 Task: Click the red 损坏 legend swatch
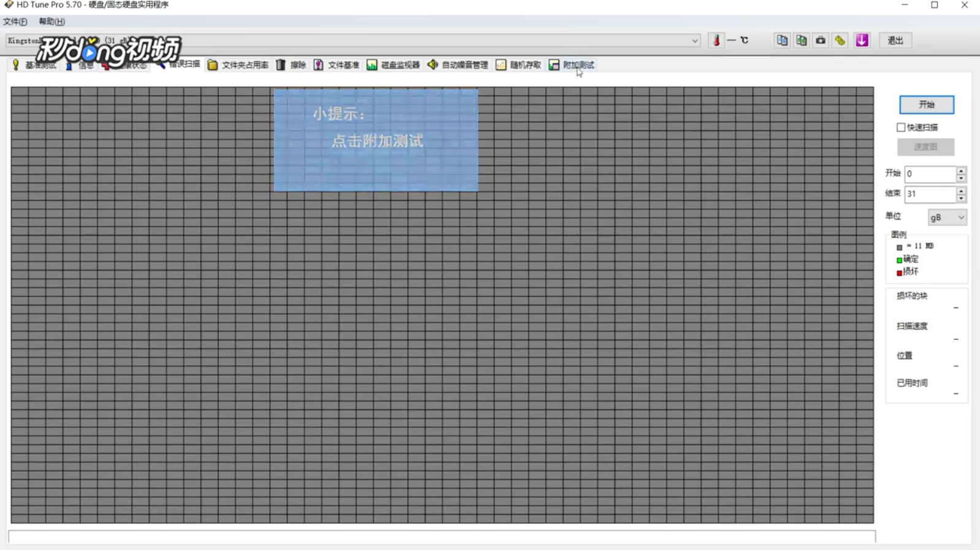pos(899,273)
